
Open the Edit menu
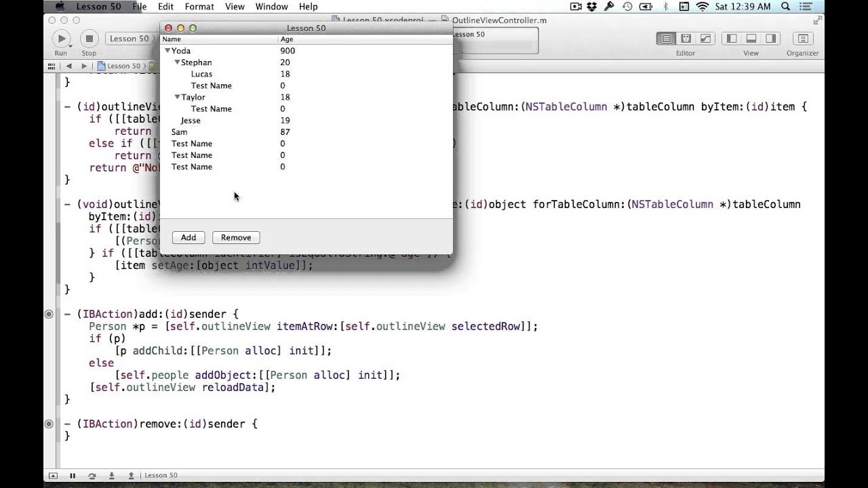166,7
